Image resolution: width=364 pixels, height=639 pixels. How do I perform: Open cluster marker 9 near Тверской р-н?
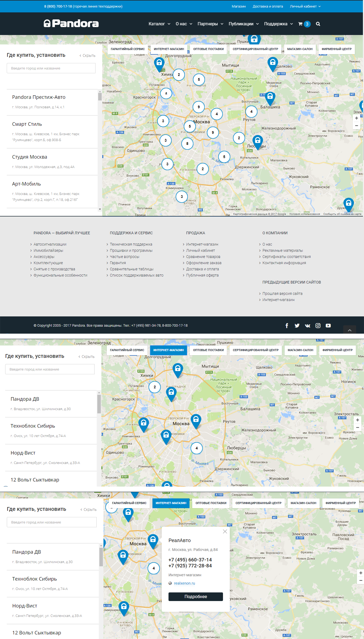(199, 107)
